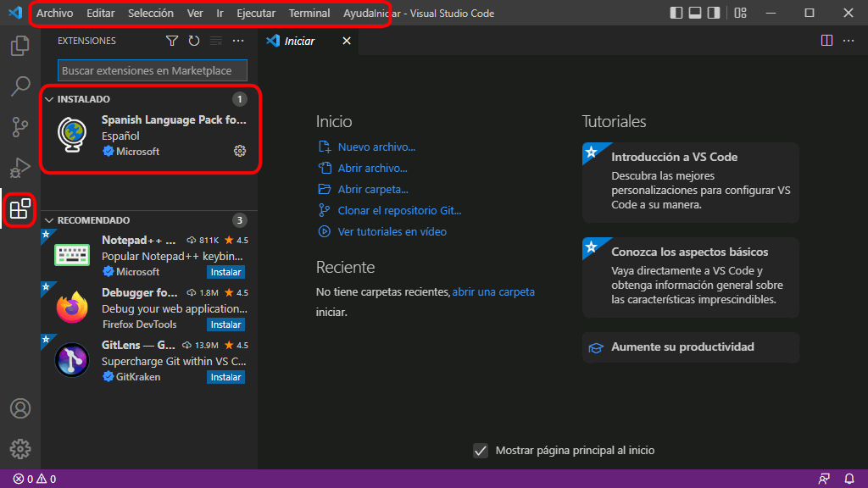Image resolution: width=868 pixels, height=488 pixels.
Task: Split the editor to the right
Action: [x=826, y=41]
